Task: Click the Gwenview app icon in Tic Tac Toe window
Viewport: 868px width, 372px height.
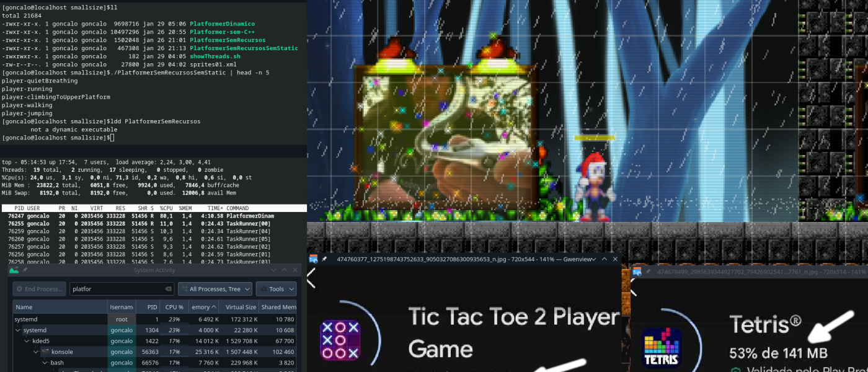Action: (313, 259)
